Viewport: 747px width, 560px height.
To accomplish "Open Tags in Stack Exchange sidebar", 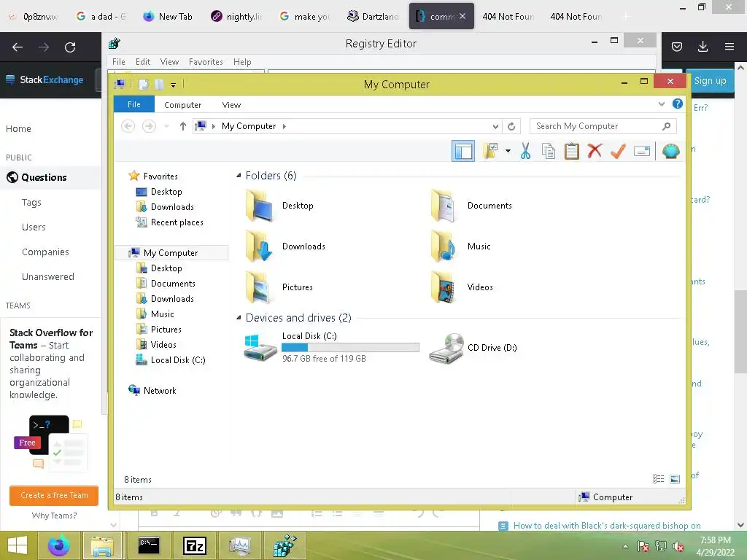I will pos(31,203).
